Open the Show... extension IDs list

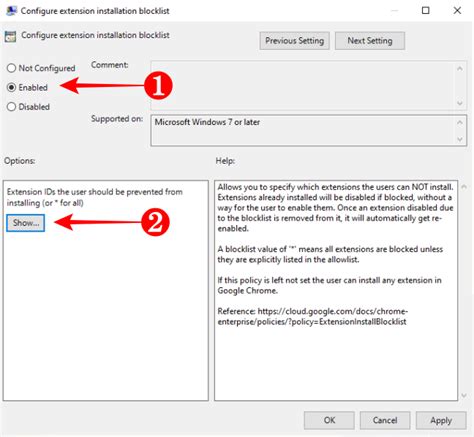point(26,223)
